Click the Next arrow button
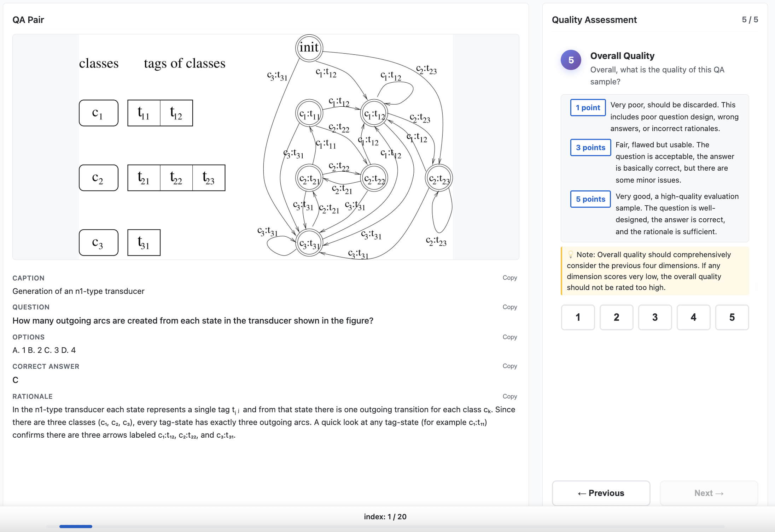Image resolution: width=775 pixels, height=532 pixels. [709, 493]
